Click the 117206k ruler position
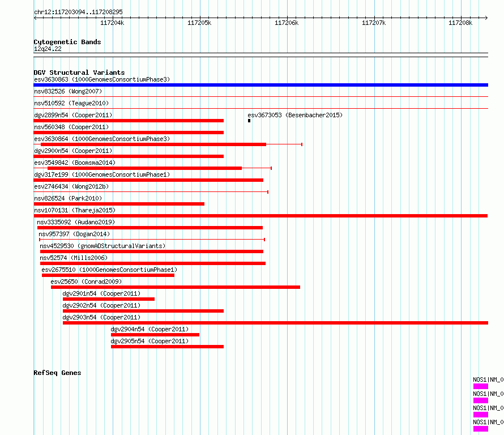 click(287, 23)
